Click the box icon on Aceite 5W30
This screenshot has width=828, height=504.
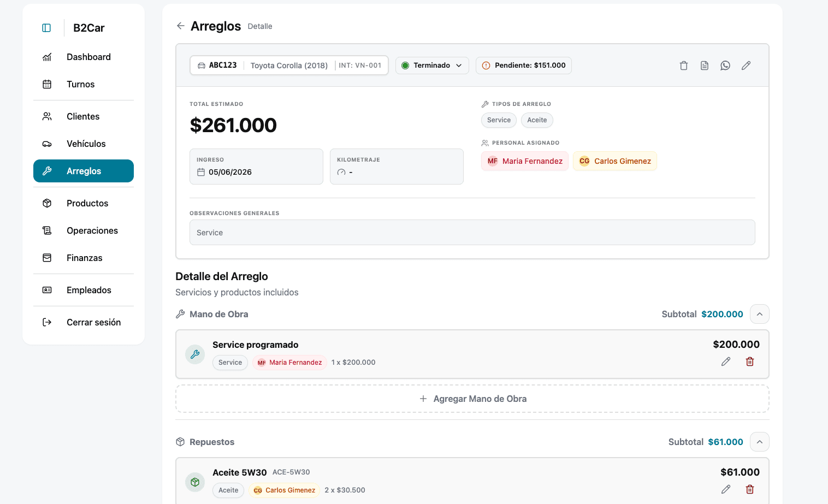(195, 482)
